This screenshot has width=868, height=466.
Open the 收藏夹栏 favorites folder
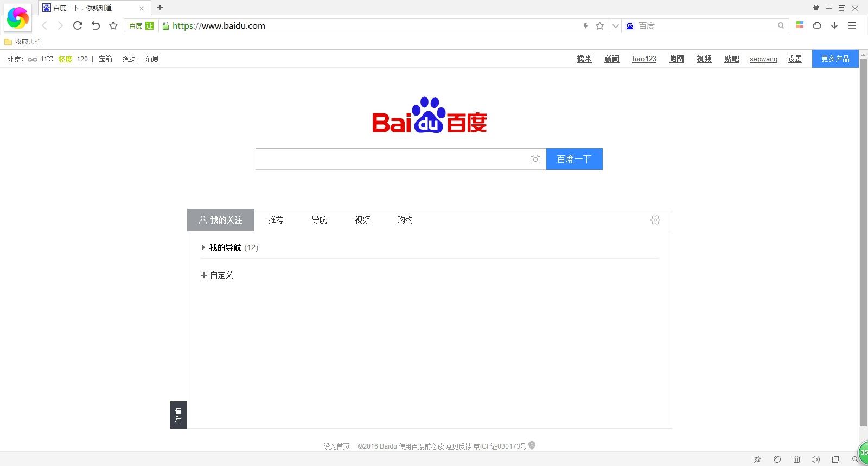coord(23,42)
